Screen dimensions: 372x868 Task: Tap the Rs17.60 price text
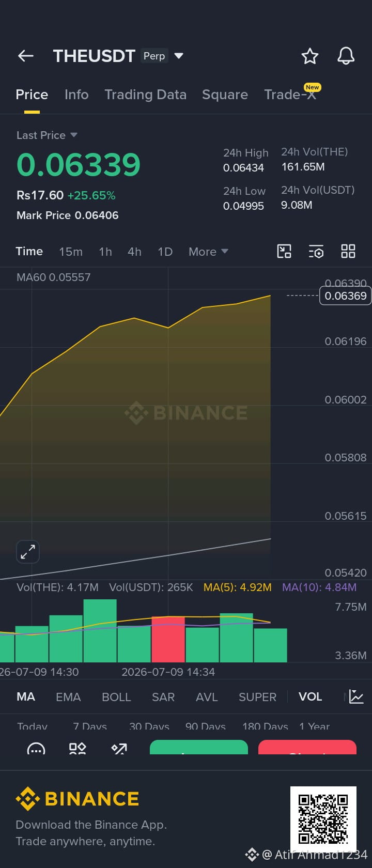40,195
